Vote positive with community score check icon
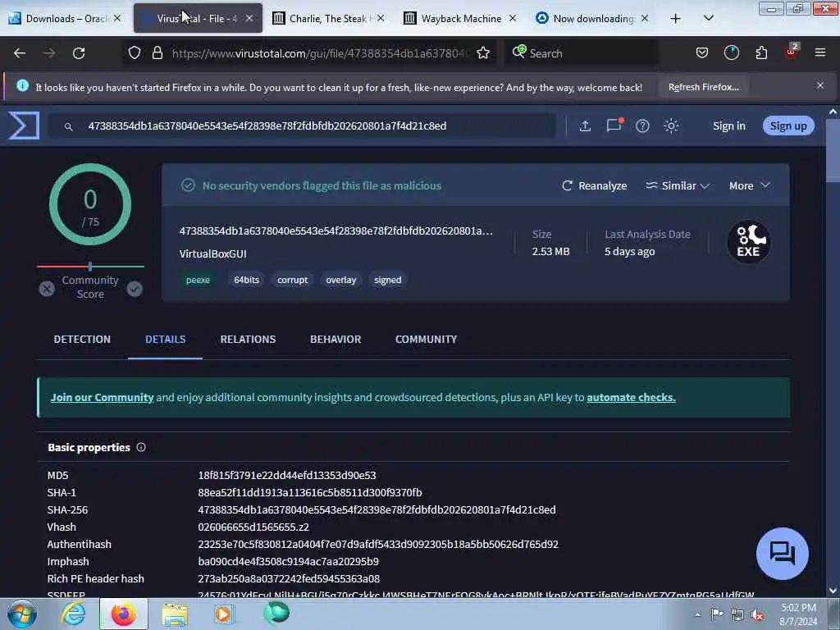Viewport: 840px width, 630px height. tap(135, 289)
